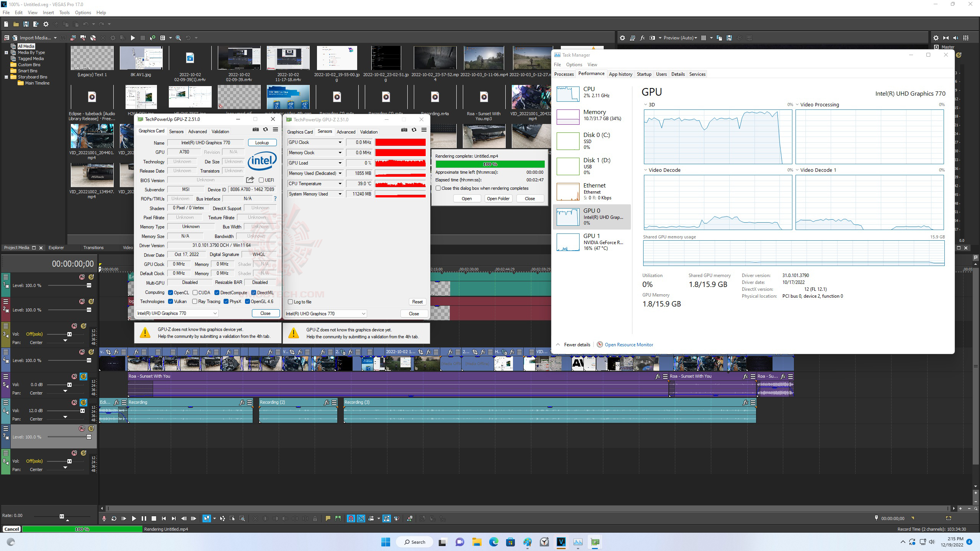The image size is (980, 551).
Task: Click GPU-Z refresh icon in Graphics Card window
Action: point(265,130)
